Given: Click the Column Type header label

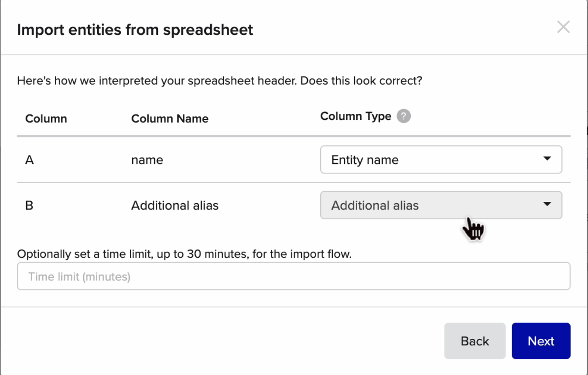Looking at the screenshot, I should coord(356,116).
